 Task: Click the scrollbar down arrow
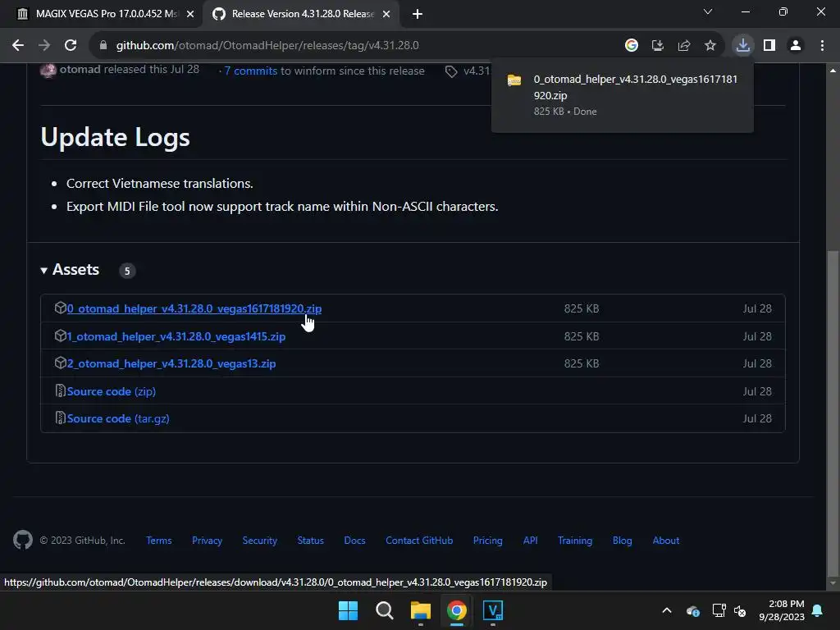(x=833, y=583)
